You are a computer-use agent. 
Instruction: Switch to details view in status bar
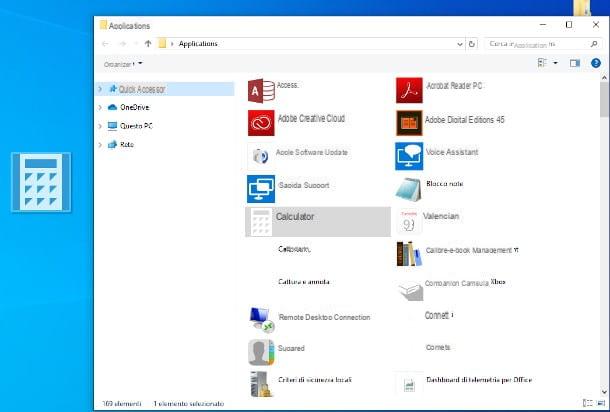click(588, 403)
